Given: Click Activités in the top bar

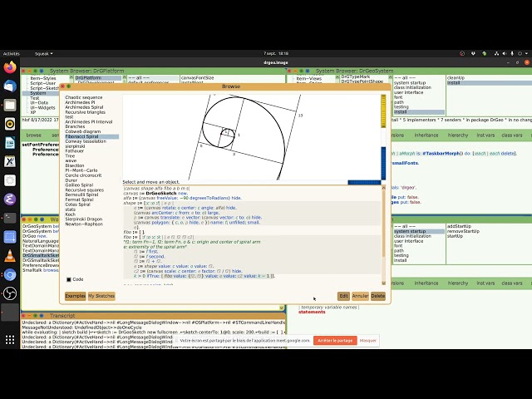Looking at the screenshot, I should pyautogui.click(x=11, y=53).
